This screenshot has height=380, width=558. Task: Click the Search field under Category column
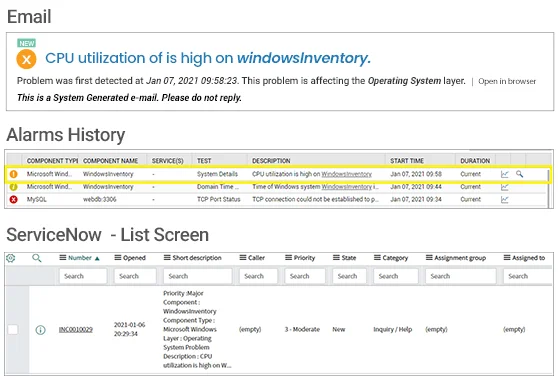point(396,276)
